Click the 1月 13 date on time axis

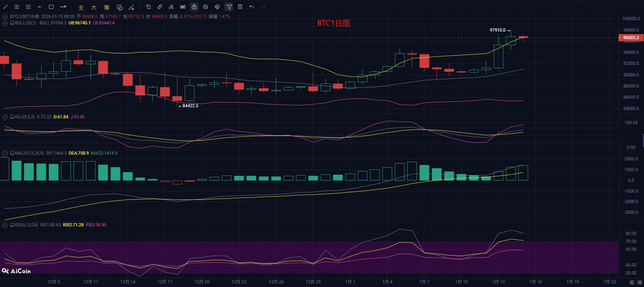coord(498,282)
